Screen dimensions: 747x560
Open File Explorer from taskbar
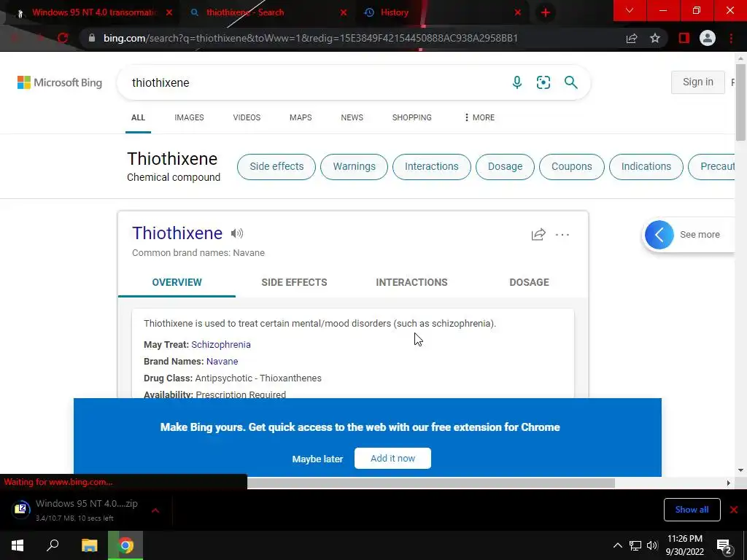(89, 545)
